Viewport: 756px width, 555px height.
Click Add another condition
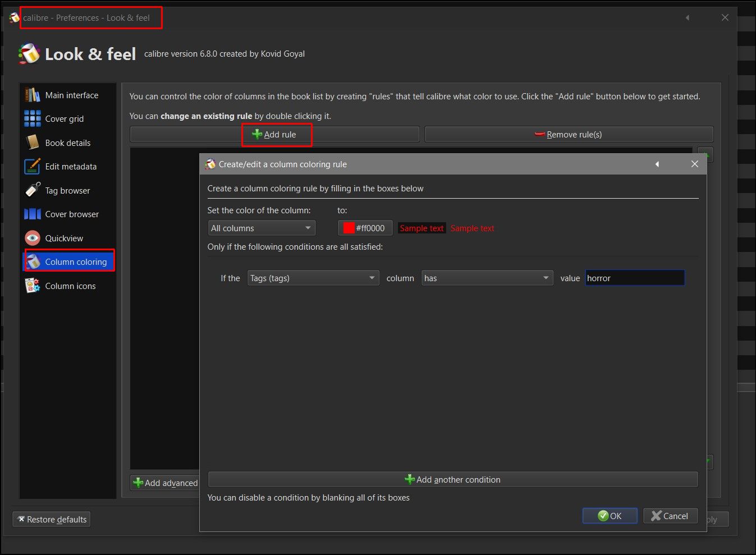click(453, 479)
